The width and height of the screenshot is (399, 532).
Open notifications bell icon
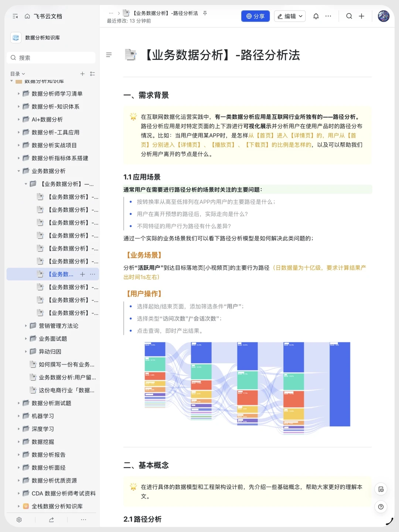pos(316,16)
